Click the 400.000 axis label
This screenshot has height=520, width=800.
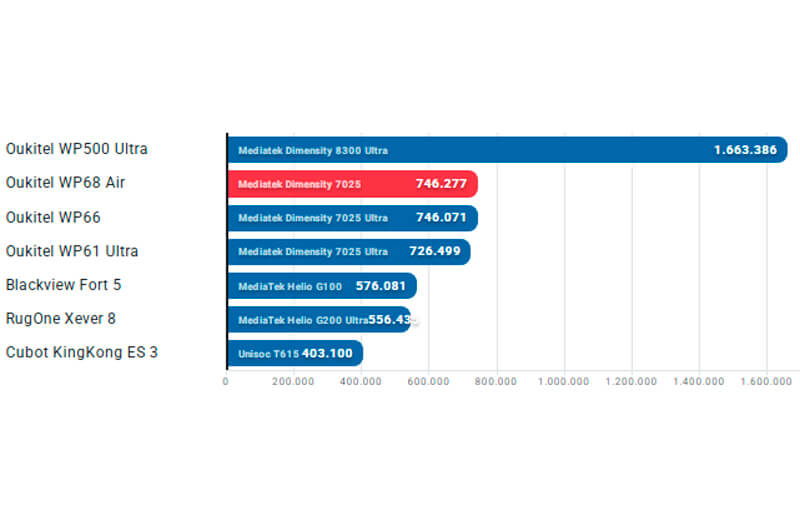coord(361,381)
